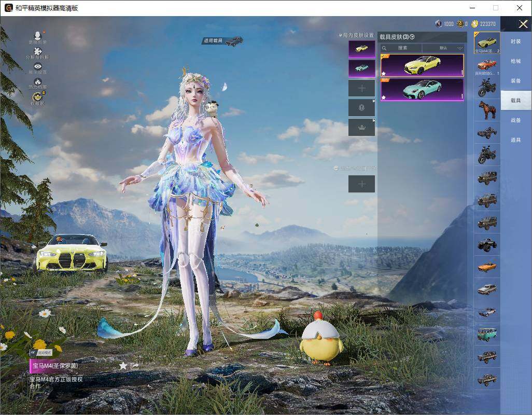The height and width of the screenshot is (415, 532).
Task: Click the gold coin 223370 balance
Action: (484, 24)
